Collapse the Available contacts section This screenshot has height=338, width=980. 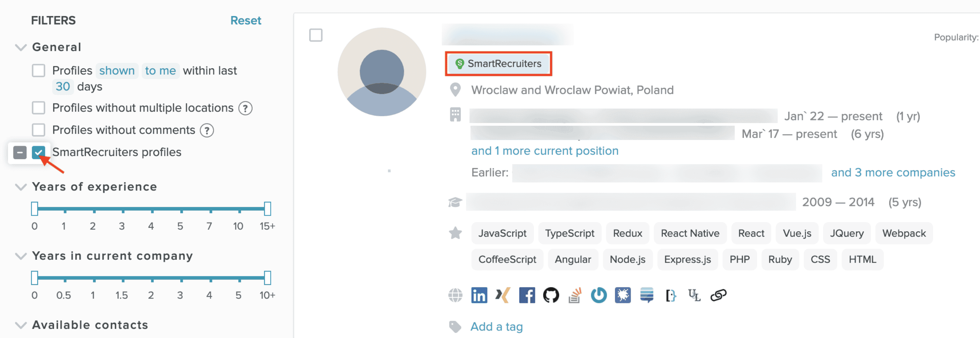point(20,325)
